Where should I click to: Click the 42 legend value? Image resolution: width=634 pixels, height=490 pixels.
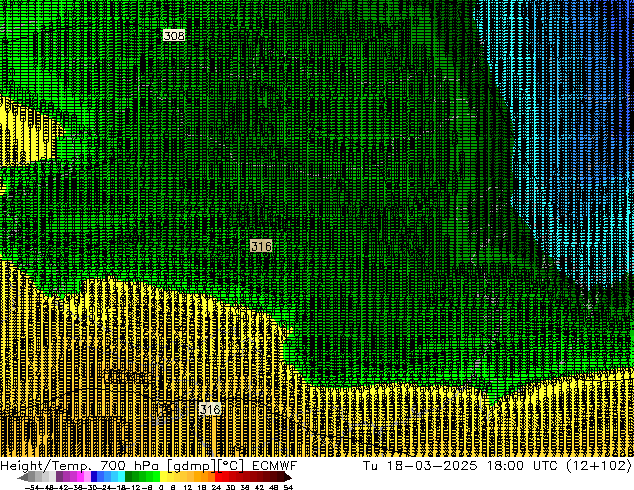coord(259,487)
